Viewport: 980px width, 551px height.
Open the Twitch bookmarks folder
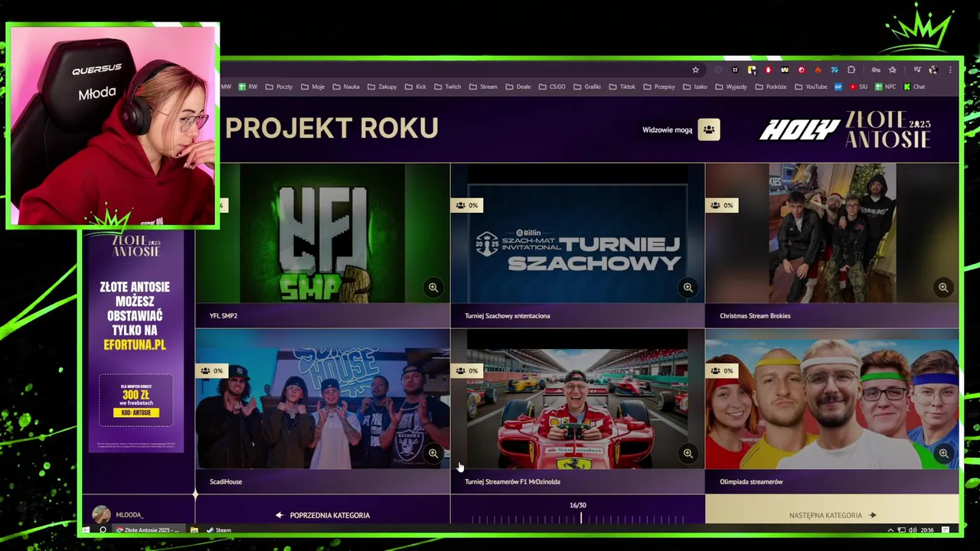point(448,86)
